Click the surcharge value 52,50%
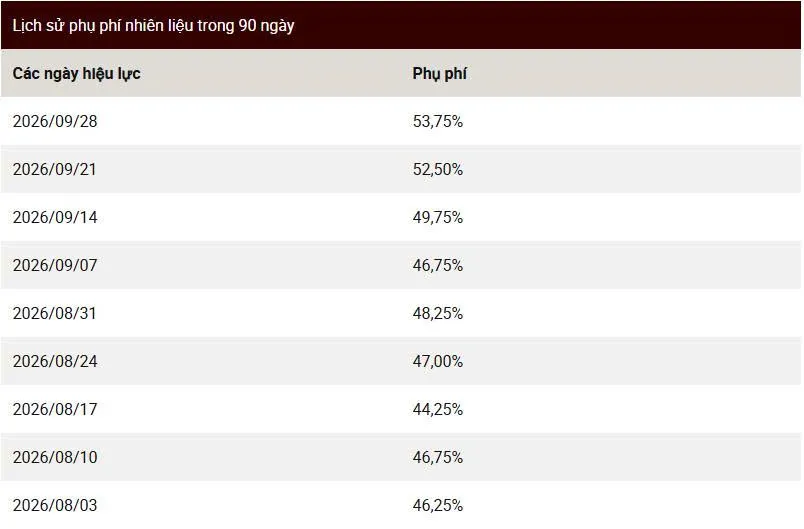This screenshot has height=529, width=804. [438, 170]
